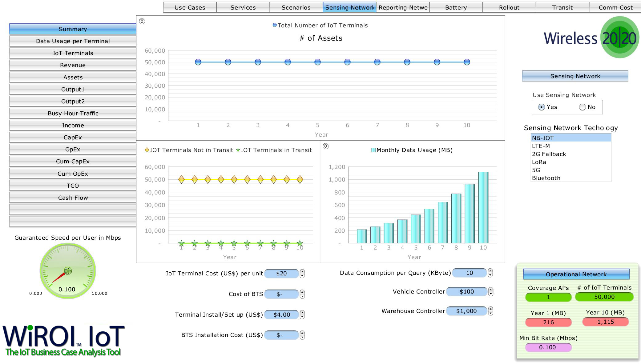Click the Warehouse Controller $1,000 field
The width and height of the screenshot is (641, 364).
coord(467,311)
